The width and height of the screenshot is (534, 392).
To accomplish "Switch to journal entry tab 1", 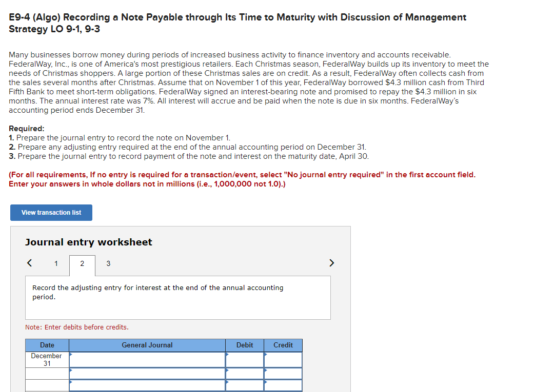I will click(x=56, y=263).
